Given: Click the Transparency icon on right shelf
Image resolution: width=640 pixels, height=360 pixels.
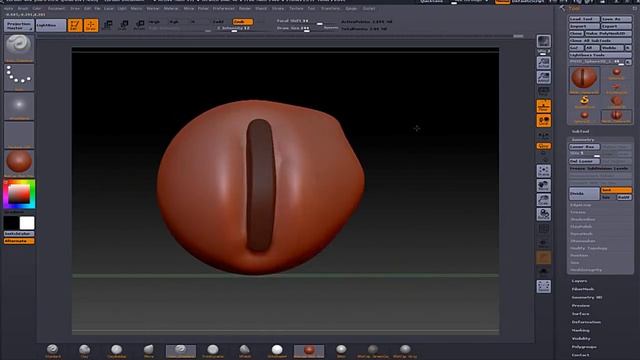Looking at the screenshot, I should [x=543, y=243].
